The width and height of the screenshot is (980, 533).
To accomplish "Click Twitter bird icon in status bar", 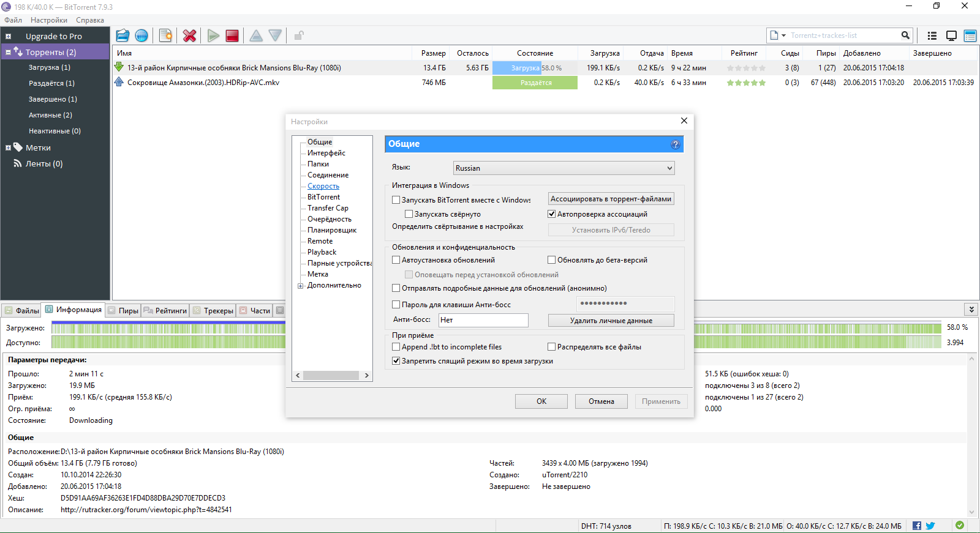I will pyautogui.click(x=930, y=526).
